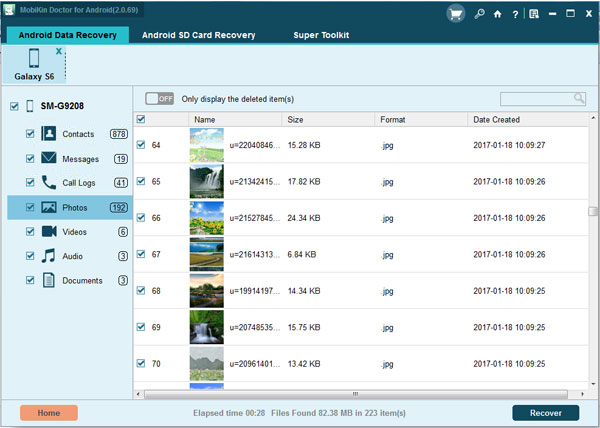Click the Home button
600x428 pixels.
[49, 413]
